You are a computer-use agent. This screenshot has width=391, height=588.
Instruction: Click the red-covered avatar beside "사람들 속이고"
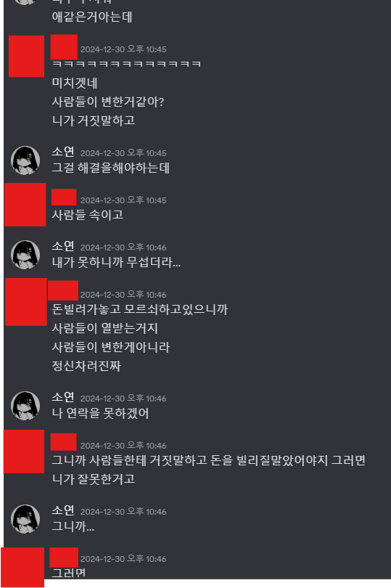(25, 205)
